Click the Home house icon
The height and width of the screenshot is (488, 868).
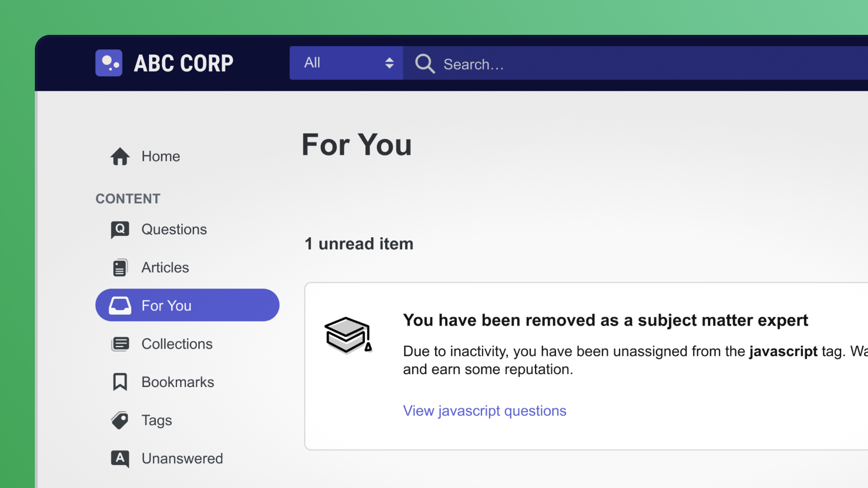[120, 156]
